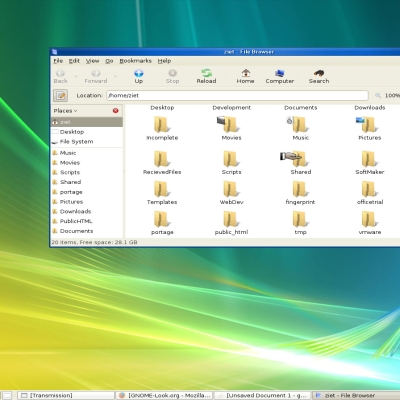The image size is (400, 400).
Task: Click the Back toolbar button
Action: pos(60,76)
